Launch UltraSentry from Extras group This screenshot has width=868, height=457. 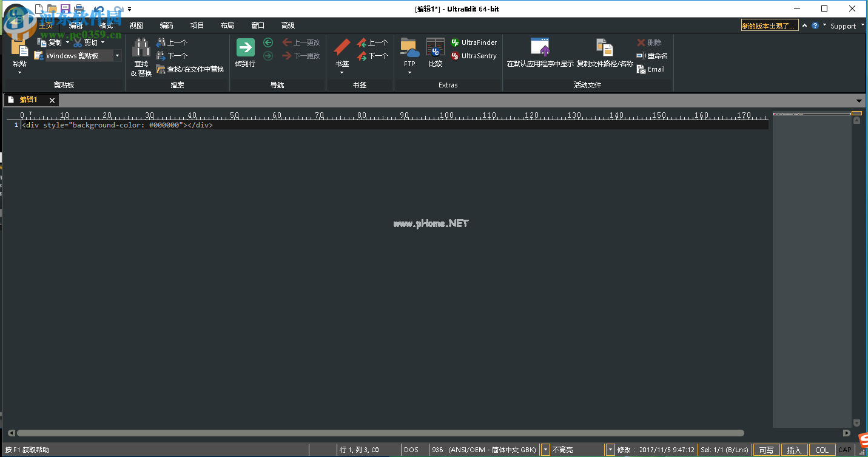click(x=474, y=56)
